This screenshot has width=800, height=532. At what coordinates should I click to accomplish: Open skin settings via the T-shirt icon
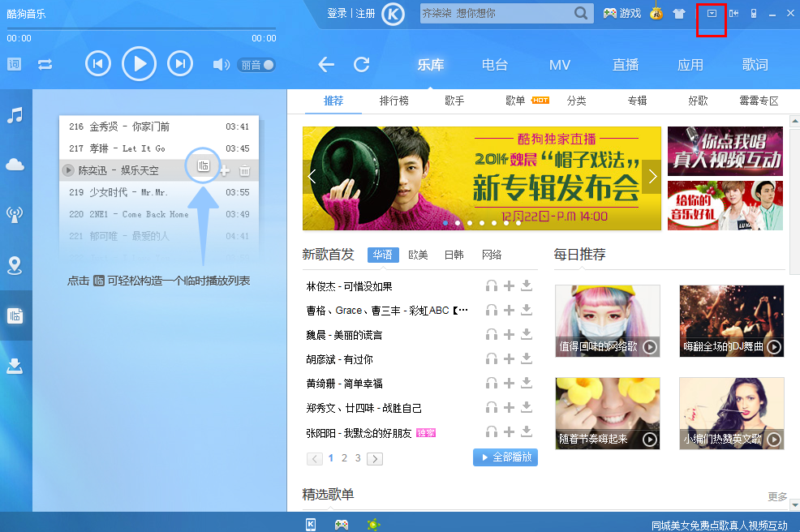coord(678,13)
